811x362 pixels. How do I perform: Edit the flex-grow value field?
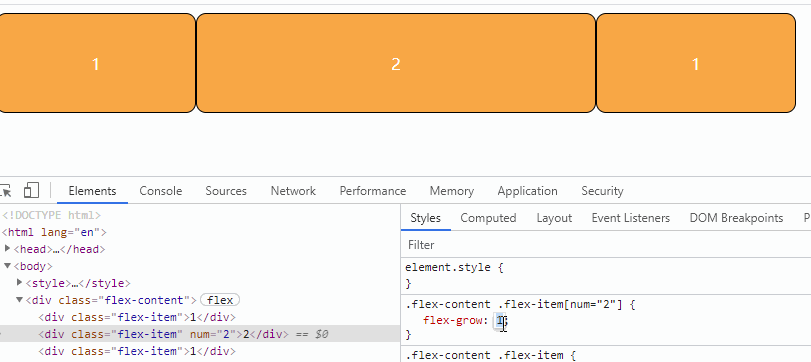500,321
